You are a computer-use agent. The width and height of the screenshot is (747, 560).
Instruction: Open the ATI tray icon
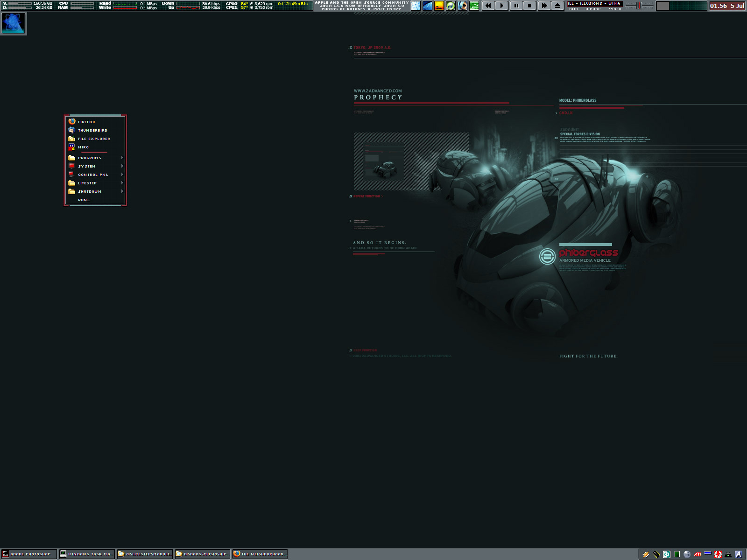[x=698, y=554]
